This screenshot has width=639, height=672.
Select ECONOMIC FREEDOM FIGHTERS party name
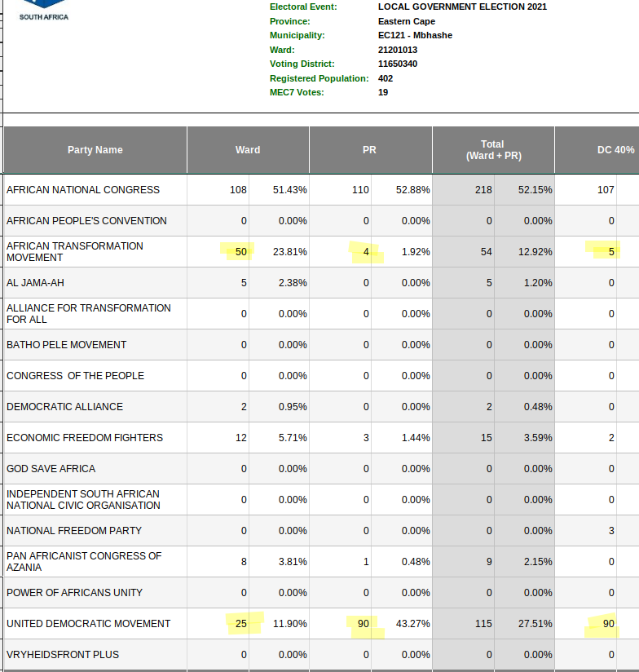click(x=85, y=438)
